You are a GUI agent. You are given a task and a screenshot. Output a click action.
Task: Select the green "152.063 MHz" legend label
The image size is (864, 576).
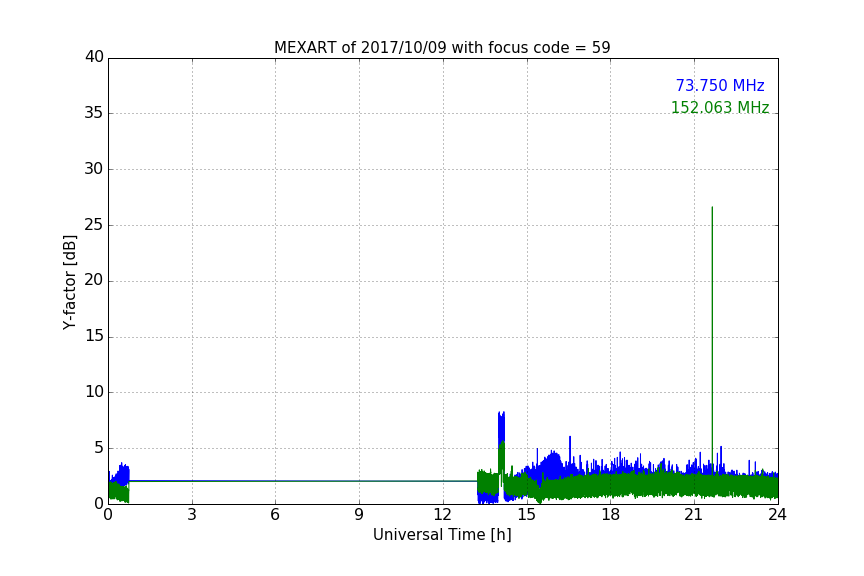pyautogui.click(x=720, y=107)
